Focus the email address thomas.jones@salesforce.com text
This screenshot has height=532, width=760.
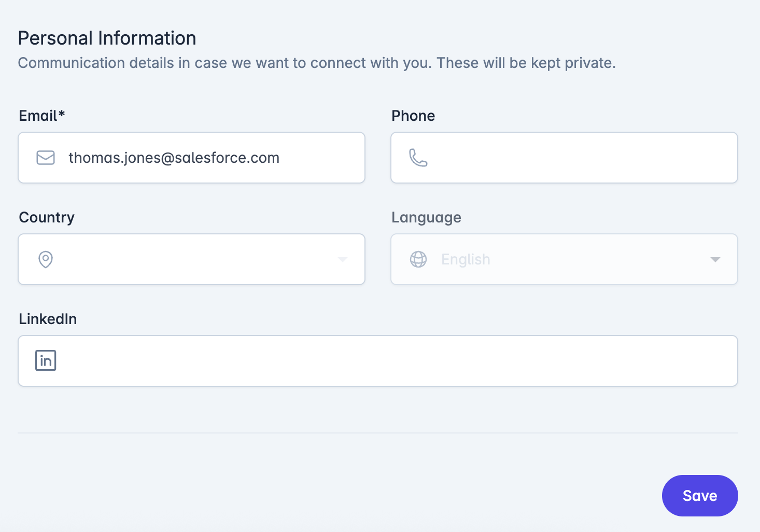click(174, 158)
